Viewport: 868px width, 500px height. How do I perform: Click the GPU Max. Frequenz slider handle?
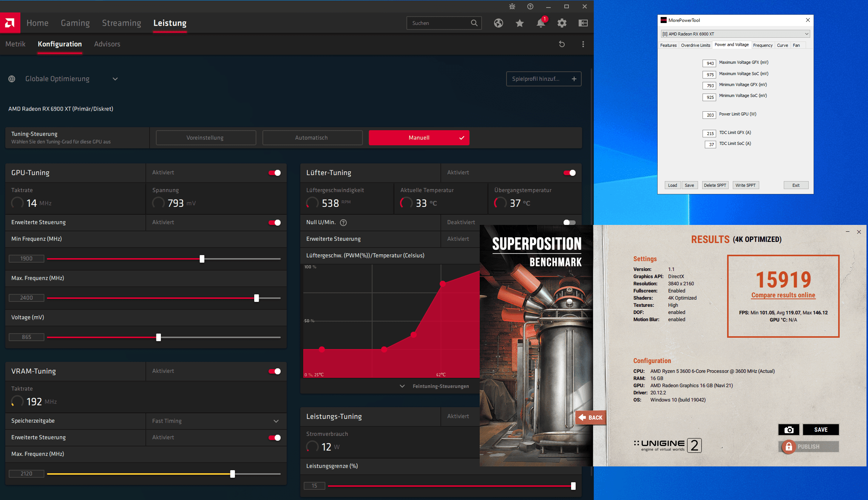pos(256,298)
